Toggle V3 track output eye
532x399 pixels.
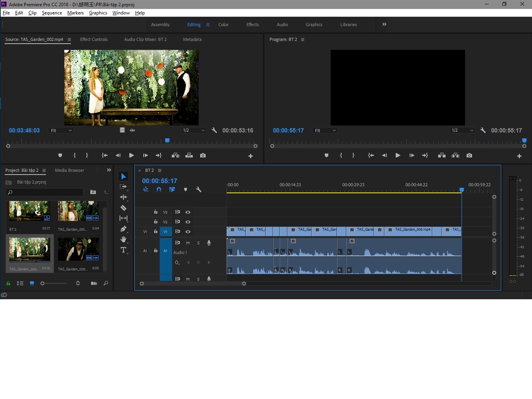pyautogui.click(x=188, y=212)
